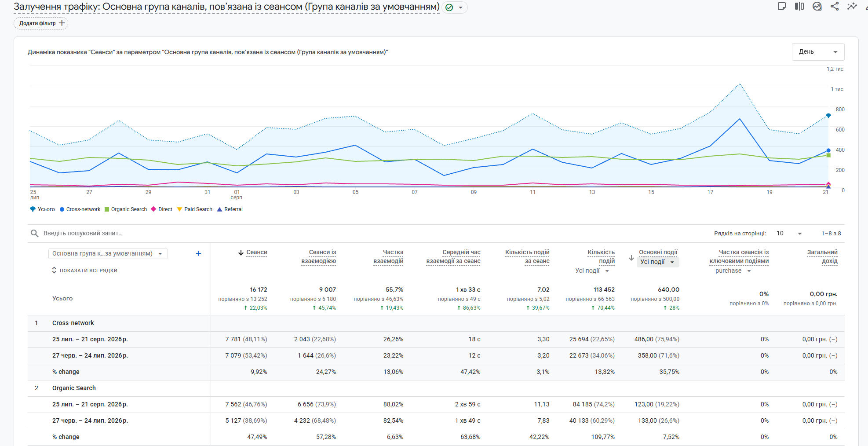Click the green report status checkmark icon
The height and width of the screenshot is (446, 868).
(449, 7)
